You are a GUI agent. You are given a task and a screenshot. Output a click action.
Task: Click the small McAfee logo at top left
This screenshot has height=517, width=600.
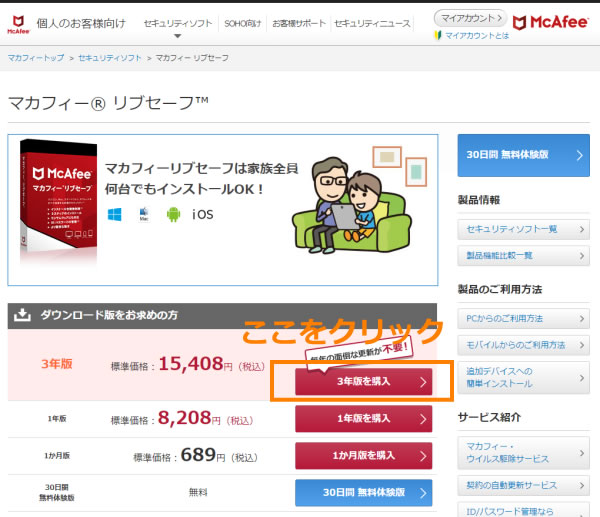18,24
